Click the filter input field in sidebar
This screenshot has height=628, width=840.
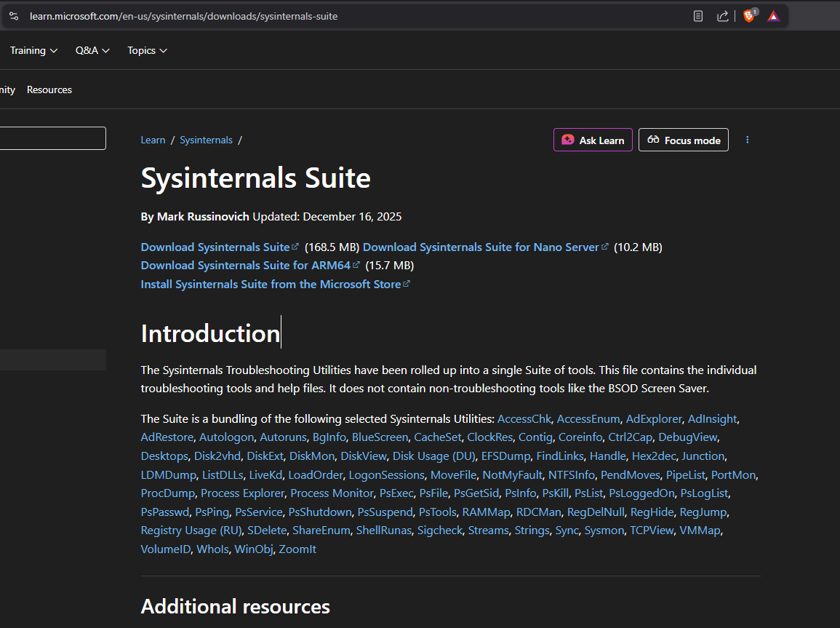pos(52,138)
